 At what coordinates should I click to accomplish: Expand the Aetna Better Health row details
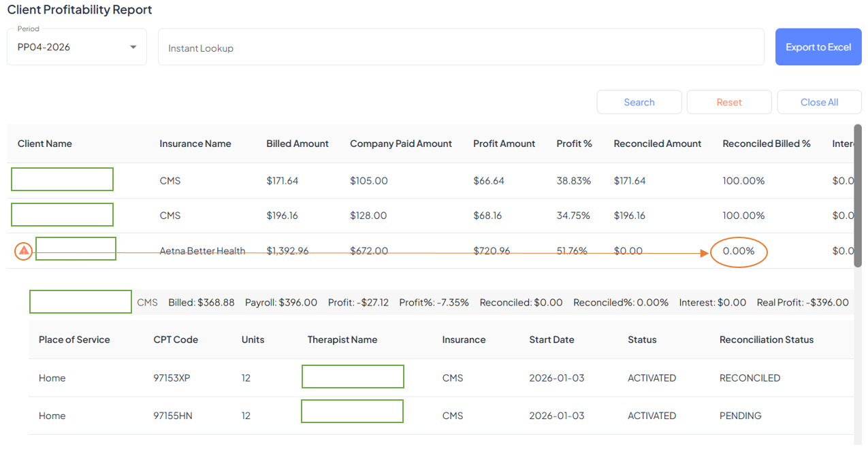click(76, 248)
